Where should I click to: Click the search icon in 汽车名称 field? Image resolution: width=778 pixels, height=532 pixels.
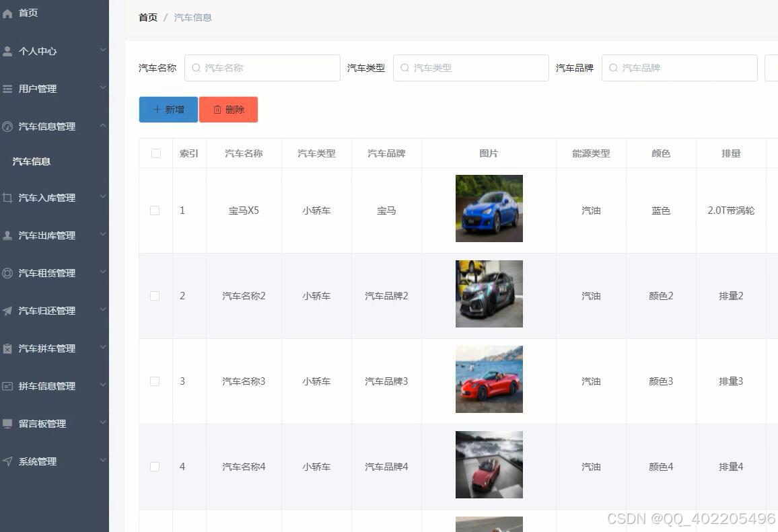click(x=196, y=68)
